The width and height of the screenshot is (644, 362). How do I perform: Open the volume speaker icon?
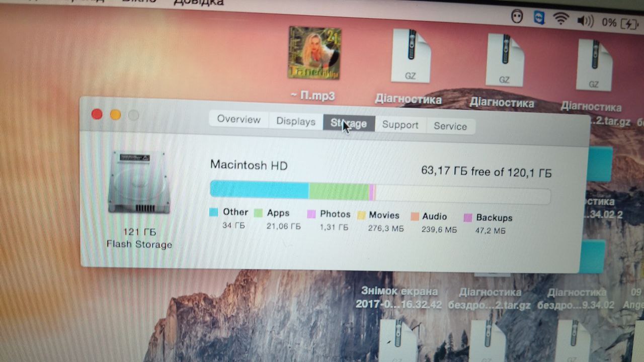585,21
